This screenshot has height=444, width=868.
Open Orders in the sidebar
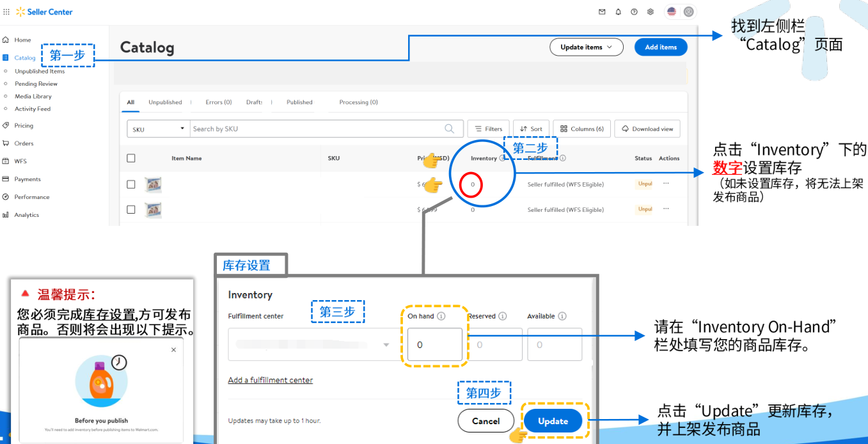[24, 143]
